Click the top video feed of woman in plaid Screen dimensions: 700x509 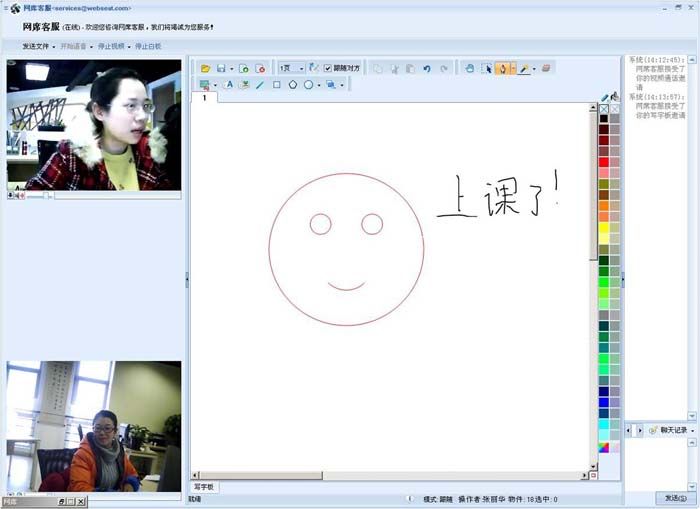pos(94,125)
